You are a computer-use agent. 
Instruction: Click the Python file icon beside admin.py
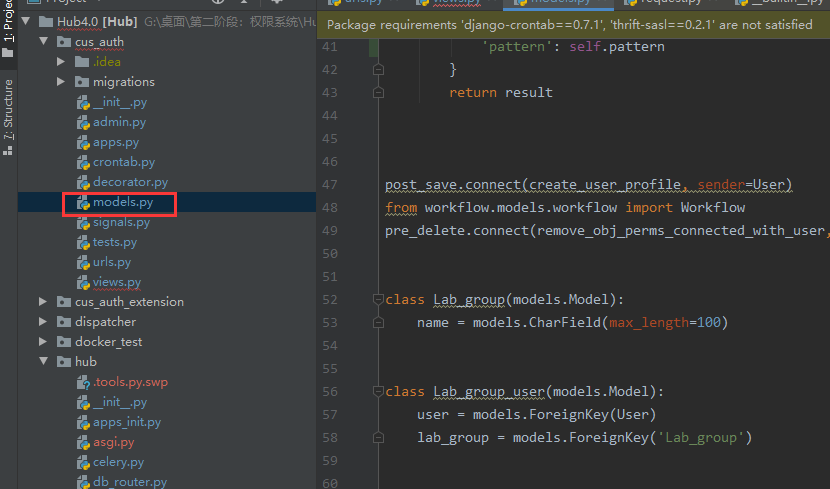coord(83,122)
